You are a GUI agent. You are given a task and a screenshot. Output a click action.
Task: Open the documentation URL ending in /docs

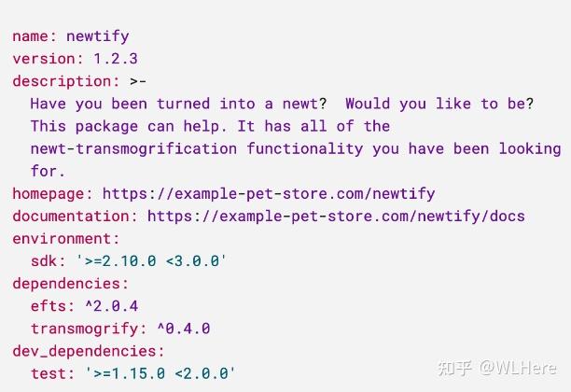(x=336, y=217)
